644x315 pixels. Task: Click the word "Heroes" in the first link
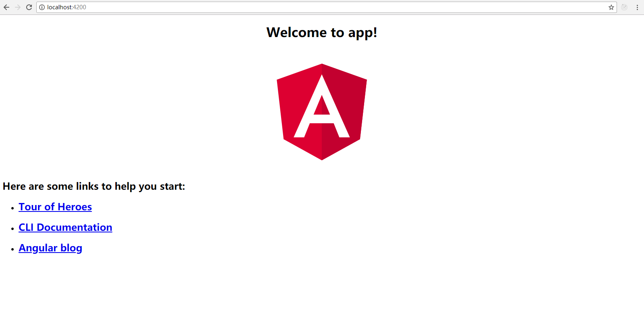(75, 207)
